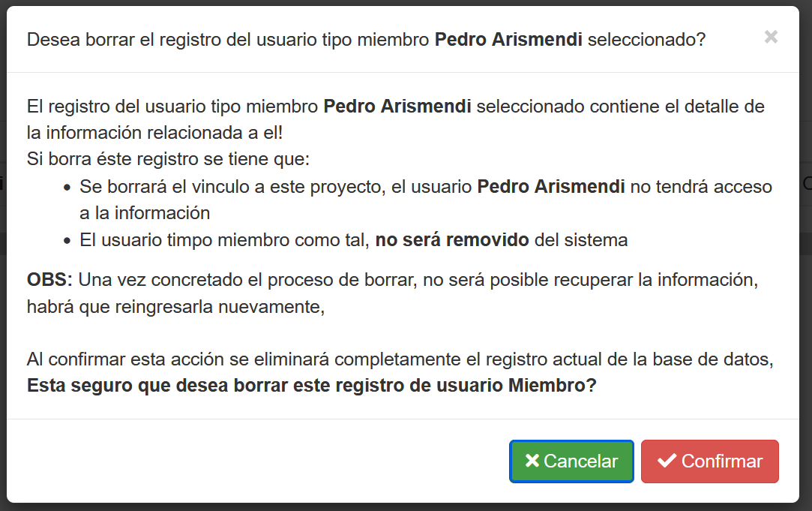Close the dialog with the top-right X

point(771,37)
